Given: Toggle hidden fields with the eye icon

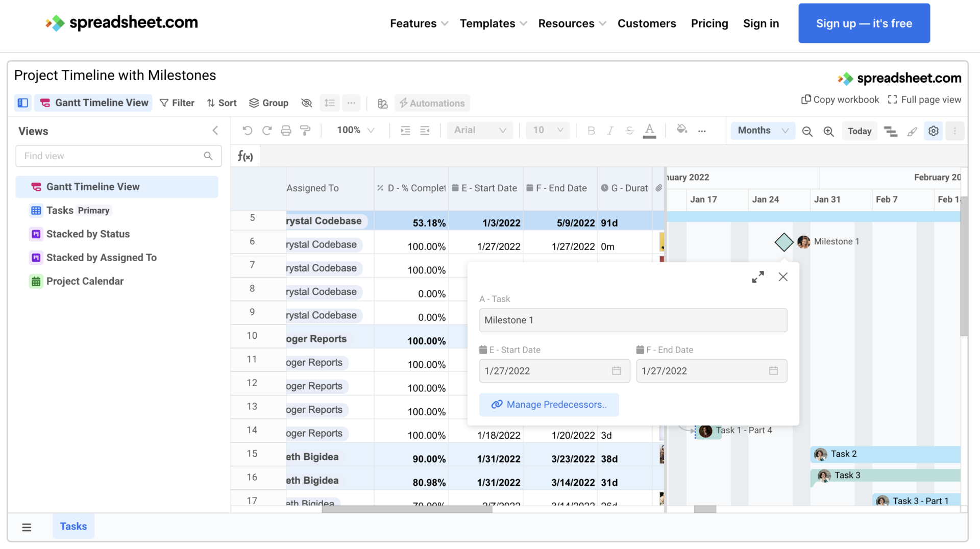Looking at the screenshot, I should coord(306,103).
